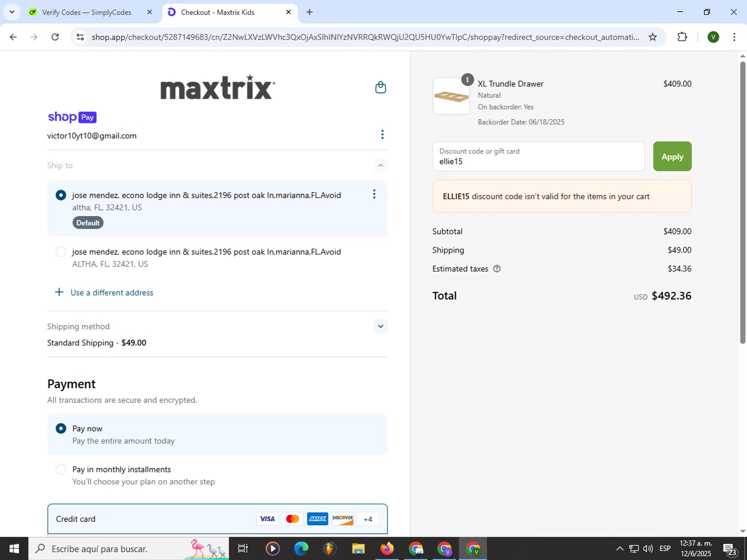Go back to the previous page
Screen dimensions: 747x560
point(13,37)
